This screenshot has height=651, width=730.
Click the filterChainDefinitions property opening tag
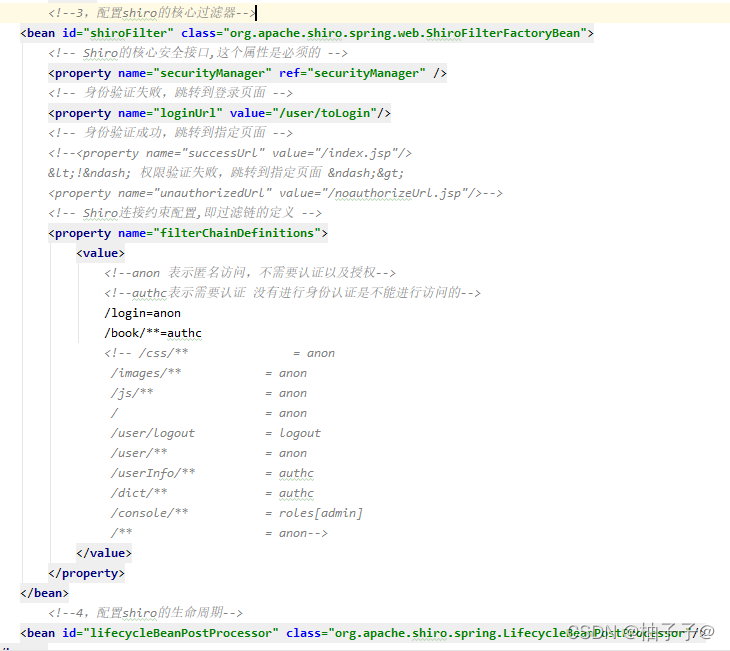[188, 233]
